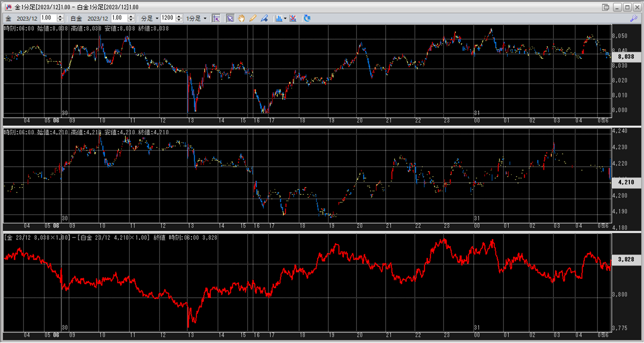Click the 金 gold multiplier input field
This screenshot has width=644, height=343.
pos(48,18)
